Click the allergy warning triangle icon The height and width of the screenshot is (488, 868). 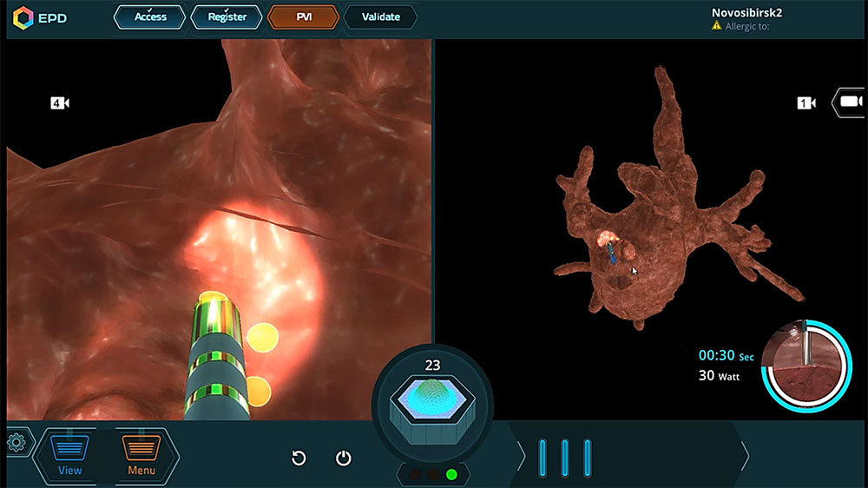point(716,26)
